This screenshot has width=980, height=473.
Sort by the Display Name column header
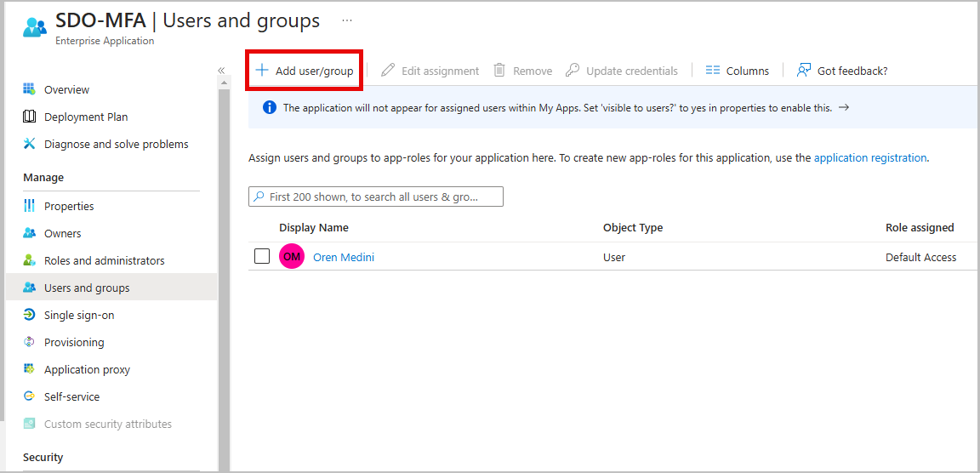coord(314,227)
